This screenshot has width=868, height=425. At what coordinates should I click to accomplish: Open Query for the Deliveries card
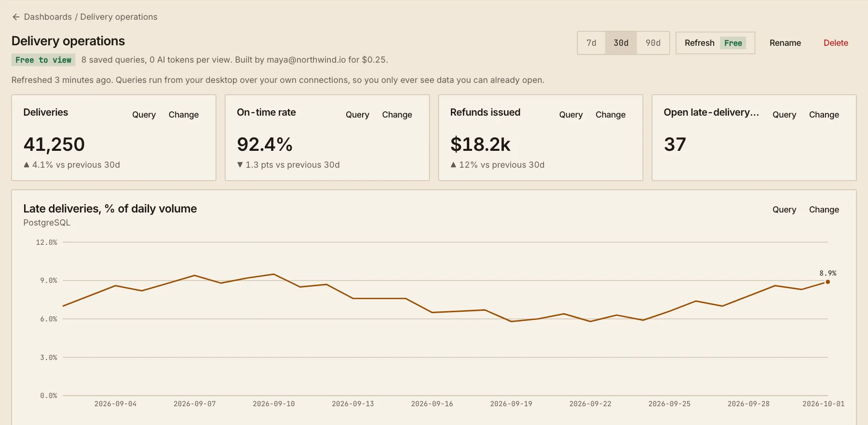(x=144, y=115)
